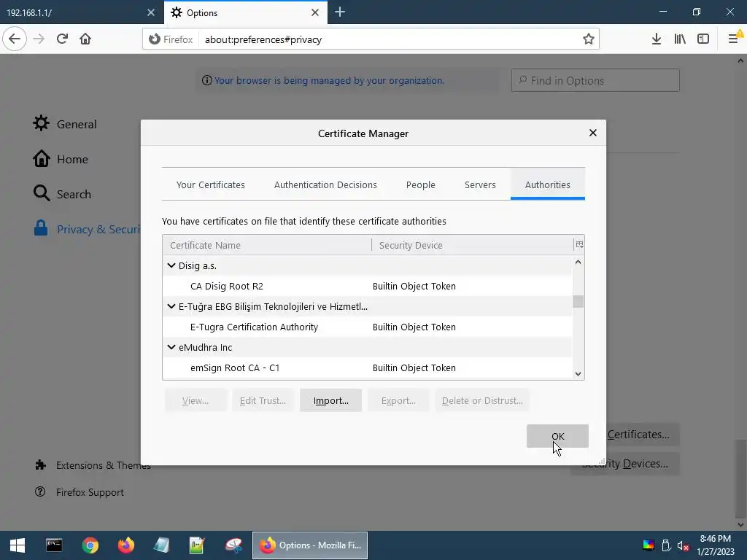The width and height of the screenshot is (747, 560).
Task: Go back with the browser back arrow
Action: click(15, 39)
